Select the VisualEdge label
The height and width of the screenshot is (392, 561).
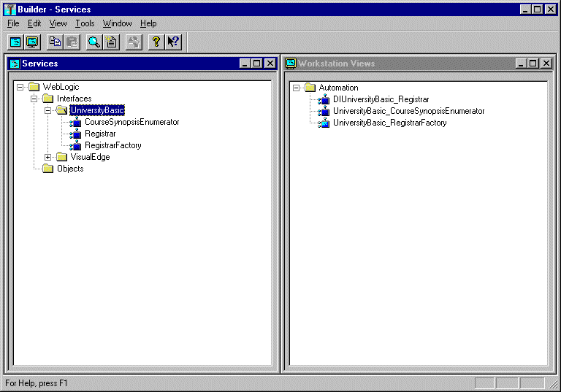pos(90,157)
